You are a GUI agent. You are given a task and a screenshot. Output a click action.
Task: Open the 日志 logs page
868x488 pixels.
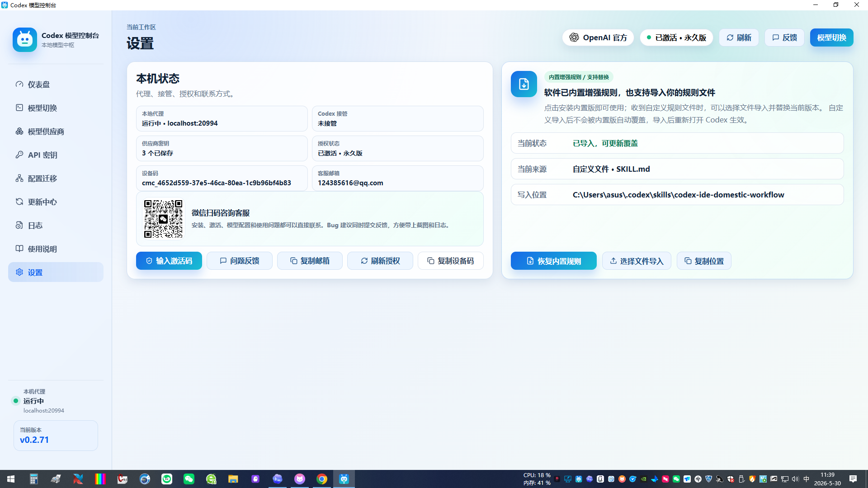click(x=56, y=225)
